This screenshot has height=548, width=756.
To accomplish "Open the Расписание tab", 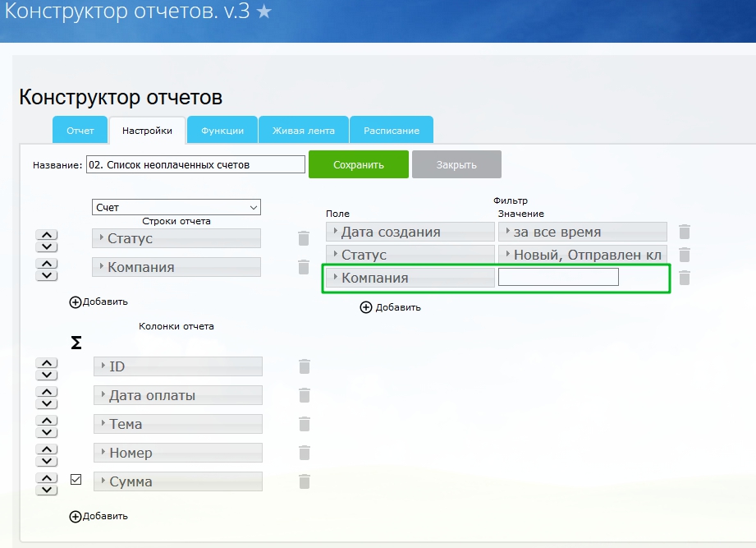I will tap(392, 131).
